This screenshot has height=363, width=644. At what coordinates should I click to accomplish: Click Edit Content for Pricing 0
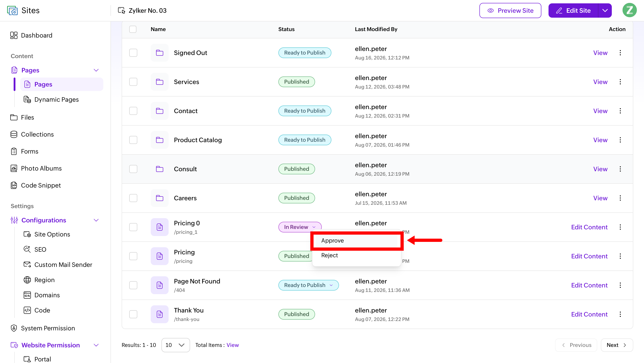click(589, 227)
